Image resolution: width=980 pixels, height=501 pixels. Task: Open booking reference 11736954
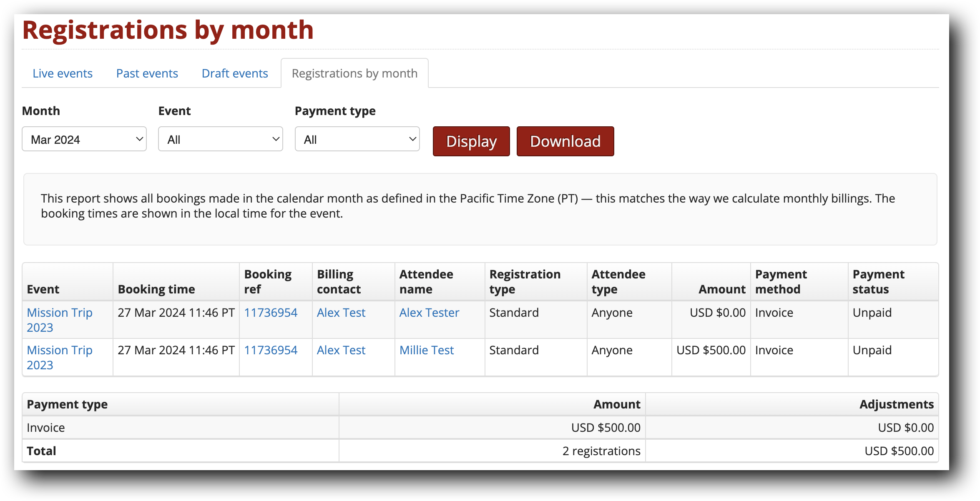(x=271, y=312)
